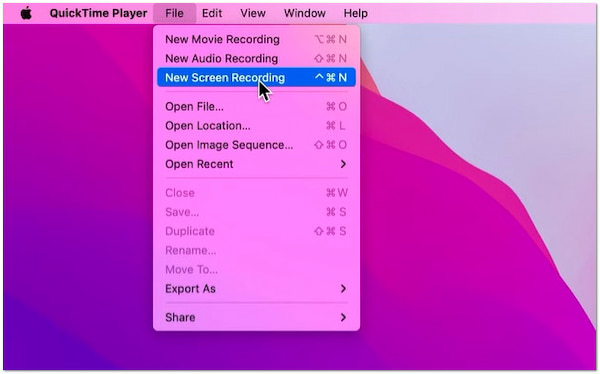This screenshot has height=374, width=600.
Task: Expand the Open Recent submenu
Action: point(256,164)
